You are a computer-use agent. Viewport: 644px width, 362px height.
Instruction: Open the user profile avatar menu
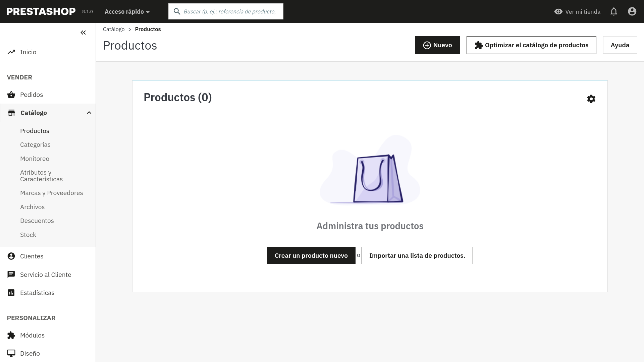pos(632,12)
